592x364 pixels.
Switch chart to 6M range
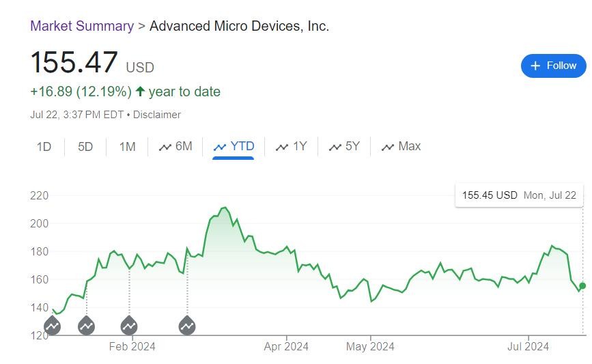coord(175,146)
